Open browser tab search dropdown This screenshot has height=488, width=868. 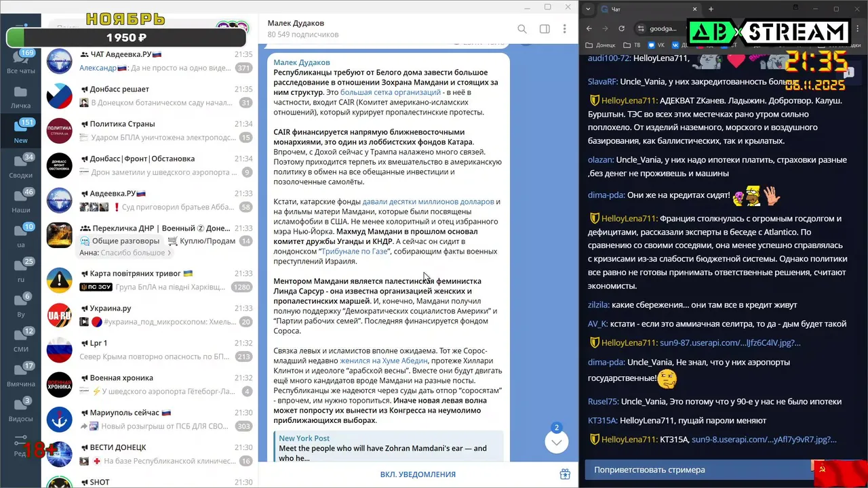(588, 9)
